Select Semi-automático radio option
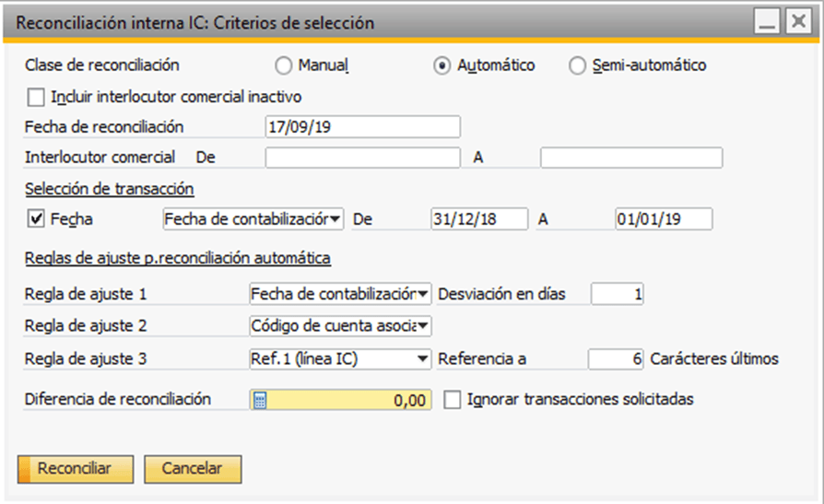Image resolution: width=824 pixels, height=504 pixels. tap(578, 65)
